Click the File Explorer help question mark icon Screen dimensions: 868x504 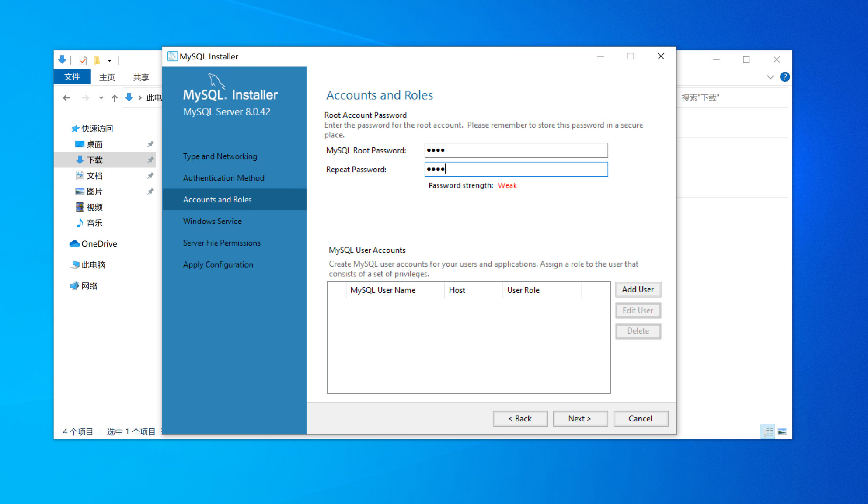click(x=785, y=77)
